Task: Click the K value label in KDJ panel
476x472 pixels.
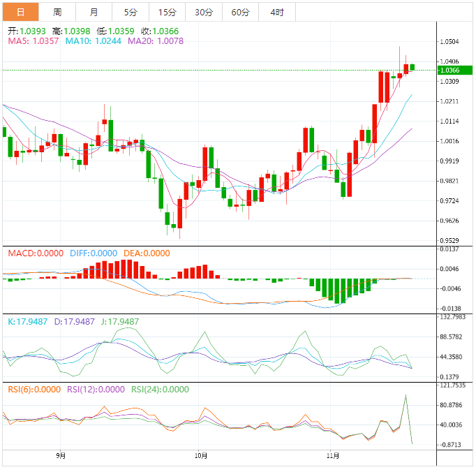Action: click(x=27, y=322)
